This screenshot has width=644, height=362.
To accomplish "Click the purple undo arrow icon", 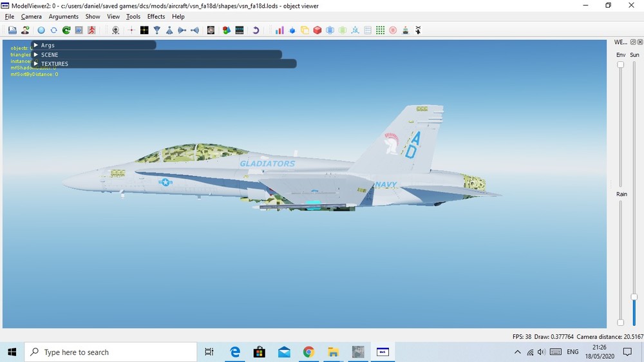I will [x=256, y=30].
